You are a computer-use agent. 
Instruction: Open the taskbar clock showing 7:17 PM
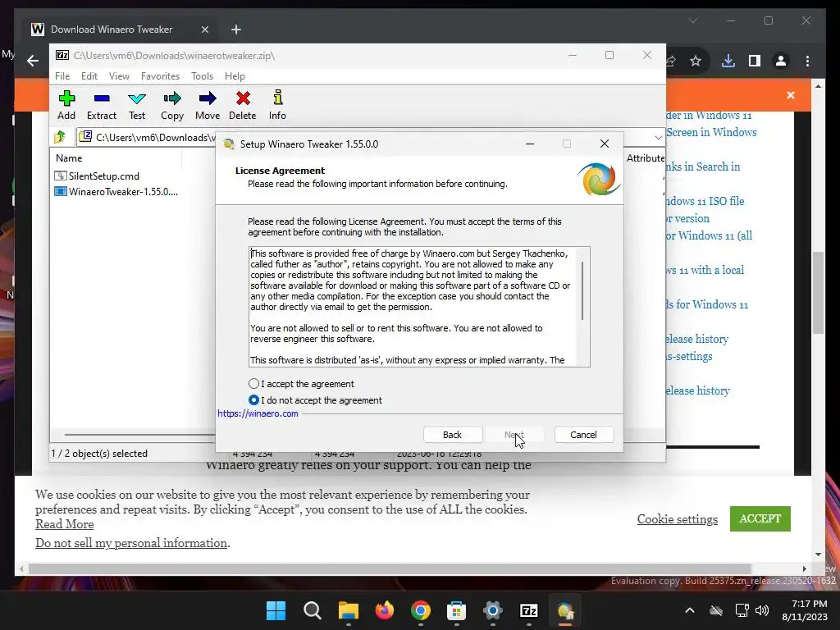point(805,610)
